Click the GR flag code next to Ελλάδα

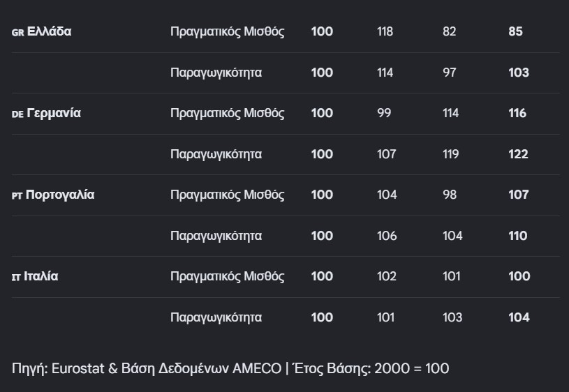coord(17,33)
